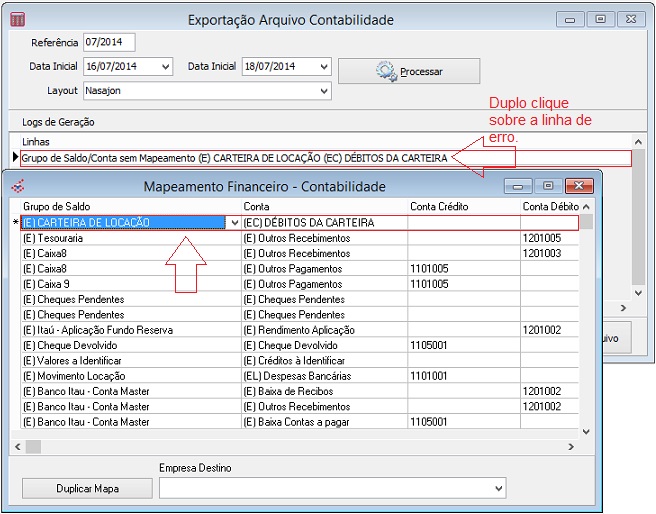The image size is (656, 514).
Task: Select the (E) Cheque Devolvido group cell
Action: point(131,345)
